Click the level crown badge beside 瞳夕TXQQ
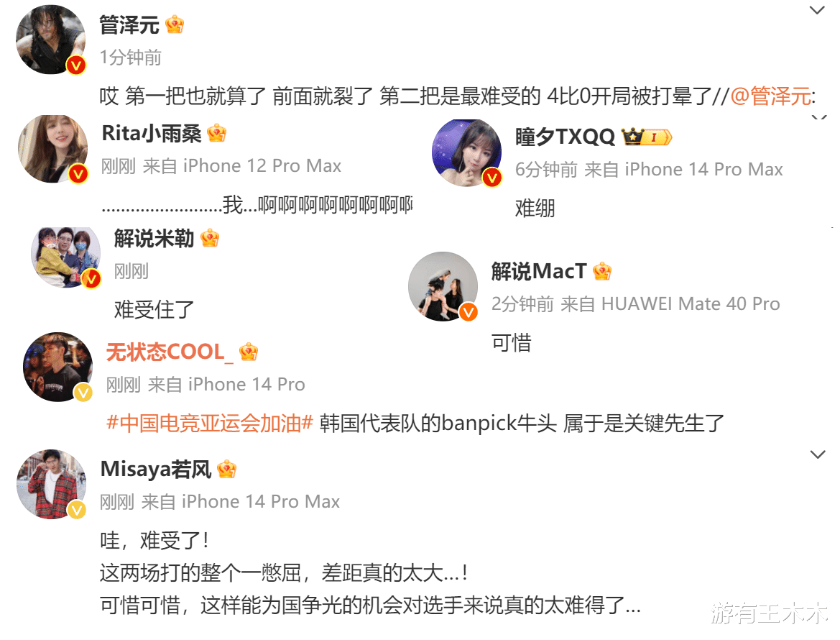This screenshot has height=640, width=840. (646, 137)
